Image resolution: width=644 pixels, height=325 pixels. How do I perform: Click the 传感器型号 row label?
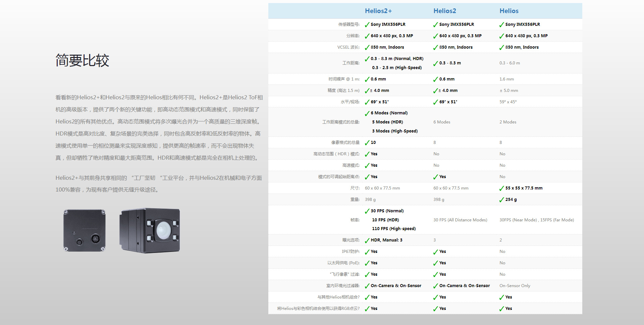click(348, 24)
